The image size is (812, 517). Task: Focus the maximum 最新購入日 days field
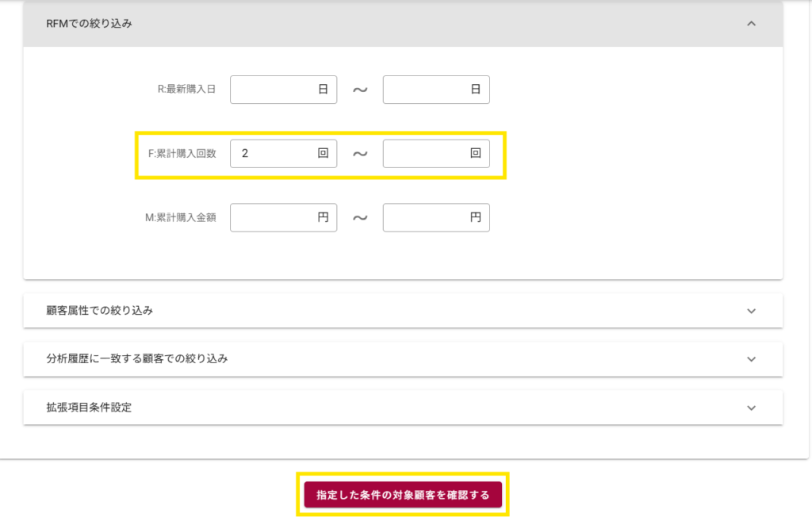[x=426, y=90]
